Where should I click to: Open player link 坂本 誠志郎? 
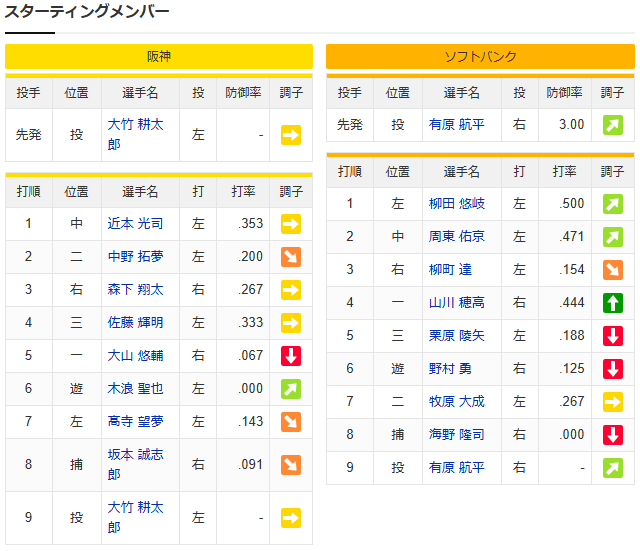point(135,464)
